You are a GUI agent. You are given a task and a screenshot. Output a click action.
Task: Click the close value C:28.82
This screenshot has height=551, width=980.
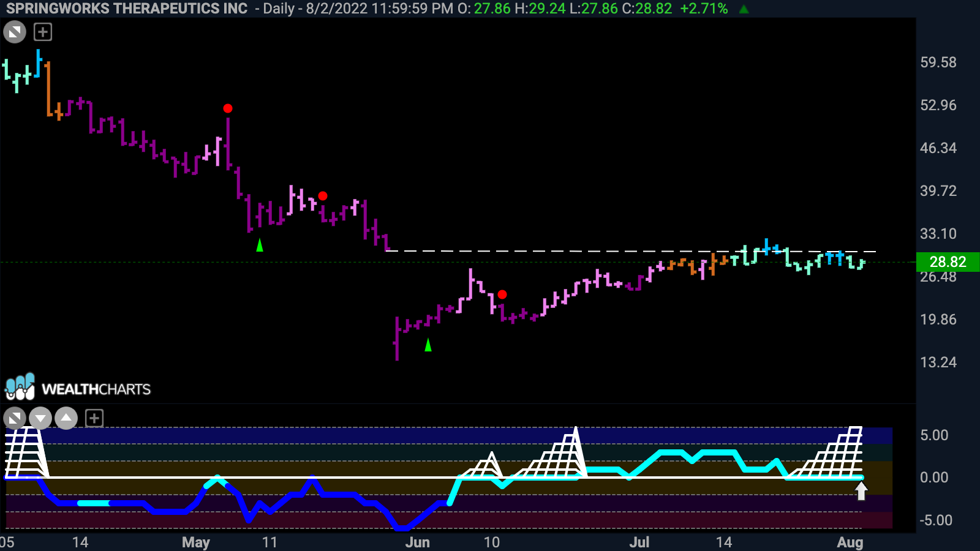point(647,9)
